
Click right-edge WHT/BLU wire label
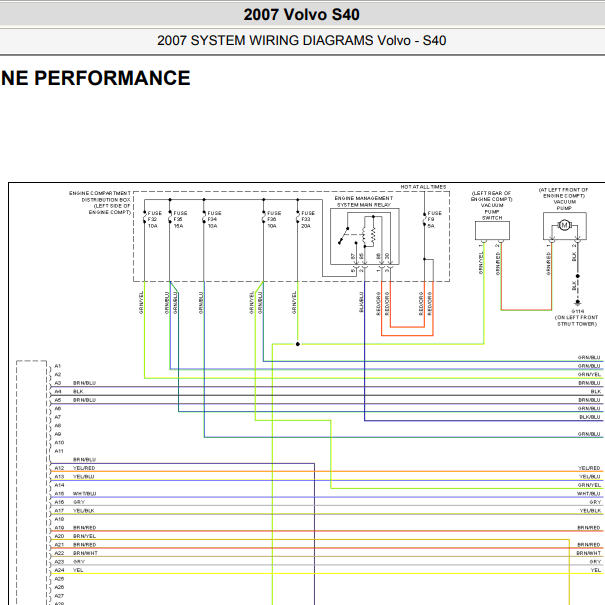[589, 493]
